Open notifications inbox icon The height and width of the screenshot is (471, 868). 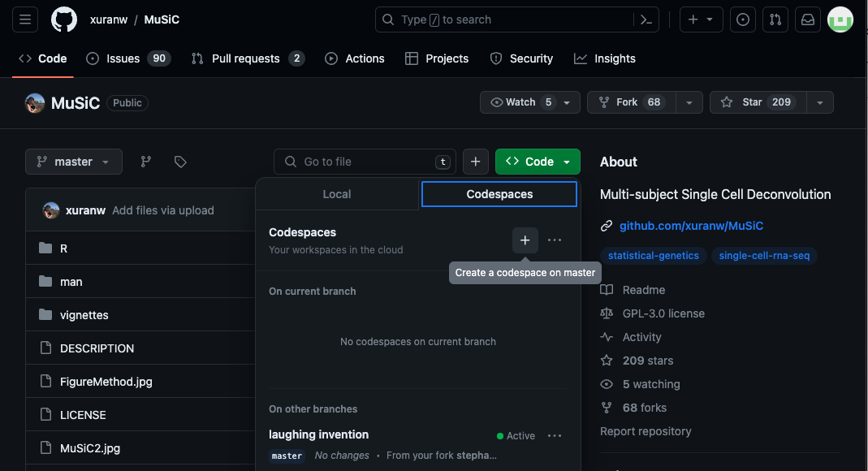click(x=808, y=19)
